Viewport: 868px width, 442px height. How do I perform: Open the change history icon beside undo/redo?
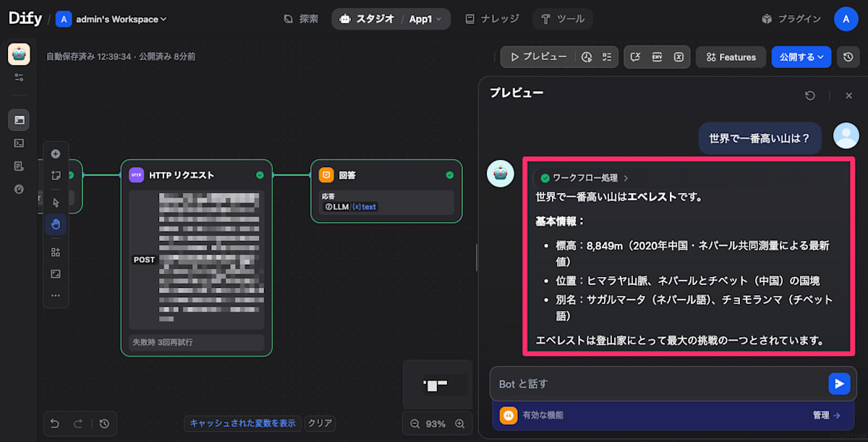[x=104, y=424]
